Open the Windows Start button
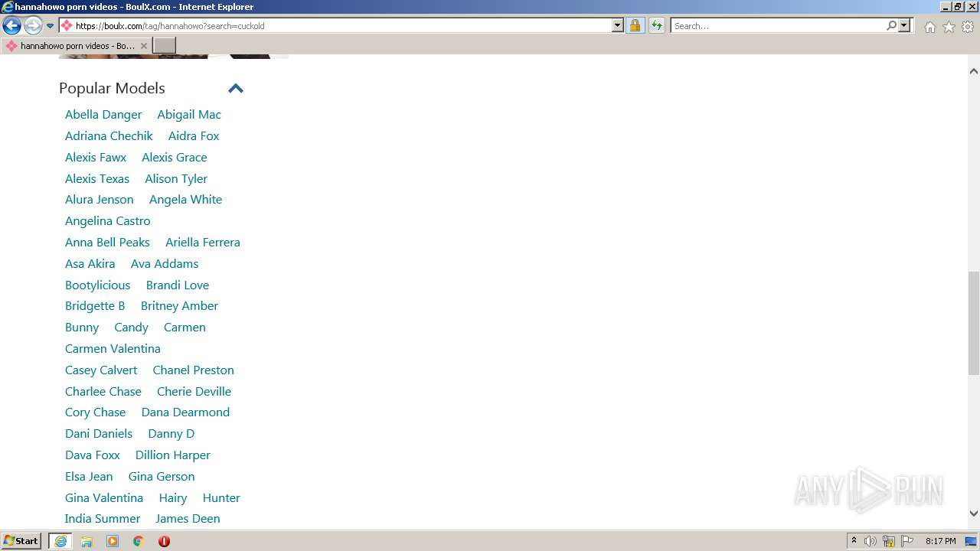The width and height of the screenshot is (980, 551). pyautogui.click(x=21, y=541)
